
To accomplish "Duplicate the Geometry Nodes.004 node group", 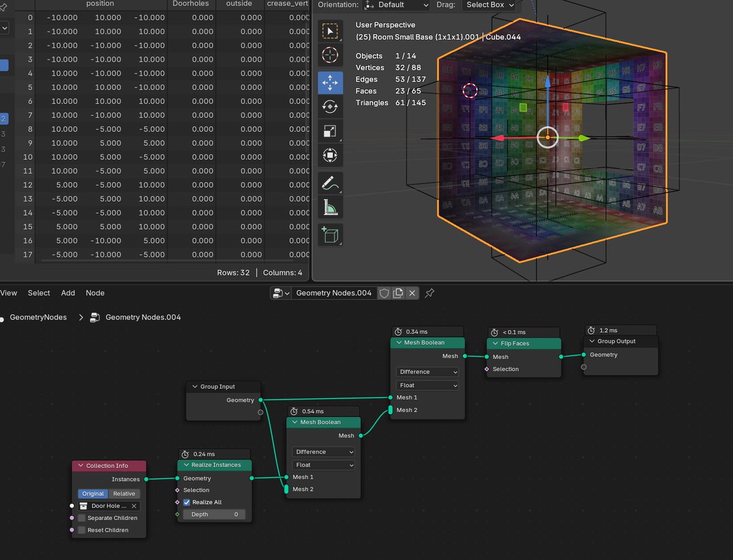I will pos(398,293).
